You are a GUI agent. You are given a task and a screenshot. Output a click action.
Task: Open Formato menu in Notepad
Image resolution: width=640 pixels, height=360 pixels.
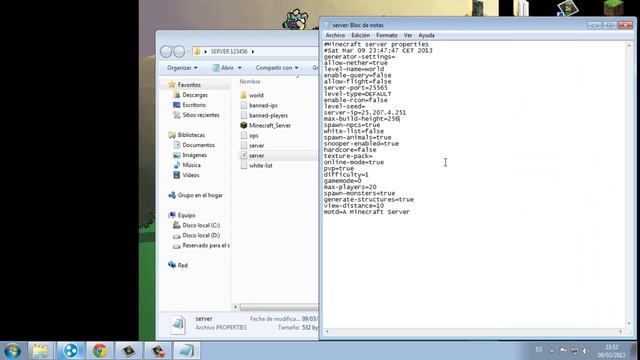point(387,36)
